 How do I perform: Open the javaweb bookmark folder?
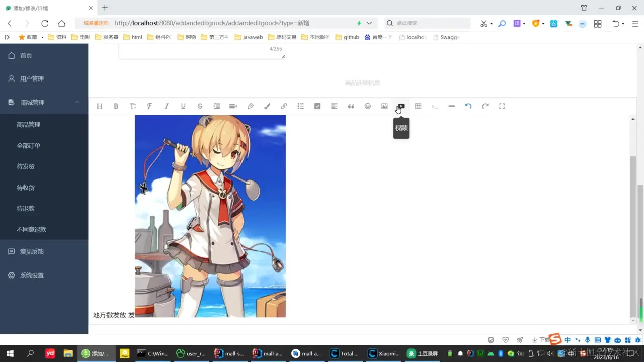[249, 37]
